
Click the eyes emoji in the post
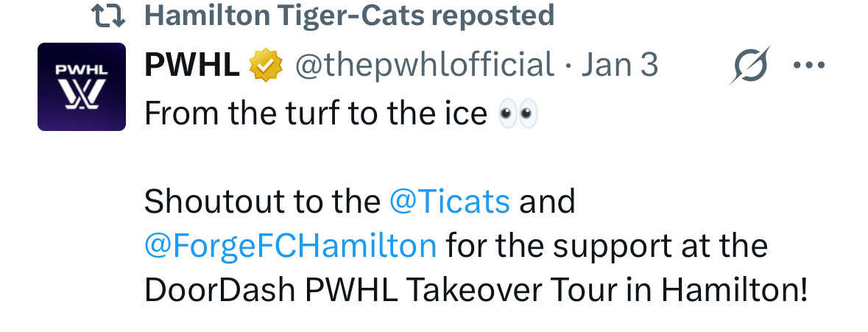pos(518,113)
